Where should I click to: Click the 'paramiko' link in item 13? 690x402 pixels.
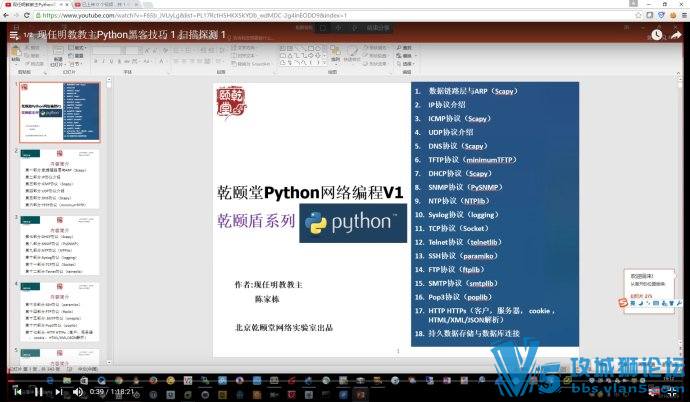click(x=478, y=256)
